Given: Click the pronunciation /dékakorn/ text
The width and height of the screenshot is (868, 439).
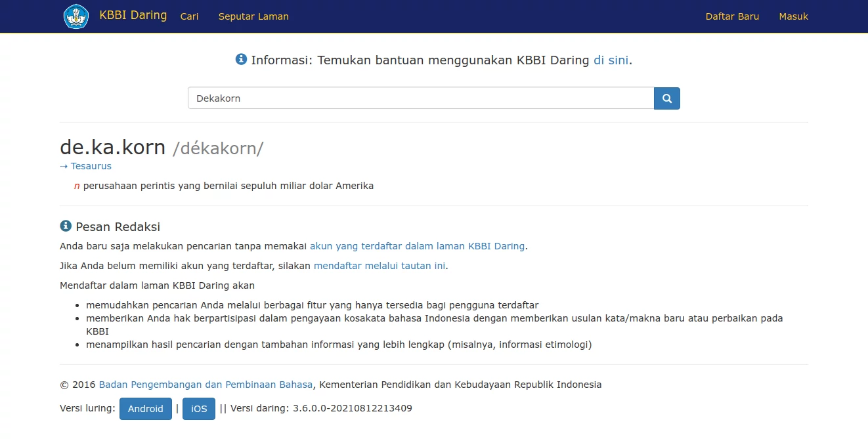Looking at the screenshot, I should tap(218, 148).
